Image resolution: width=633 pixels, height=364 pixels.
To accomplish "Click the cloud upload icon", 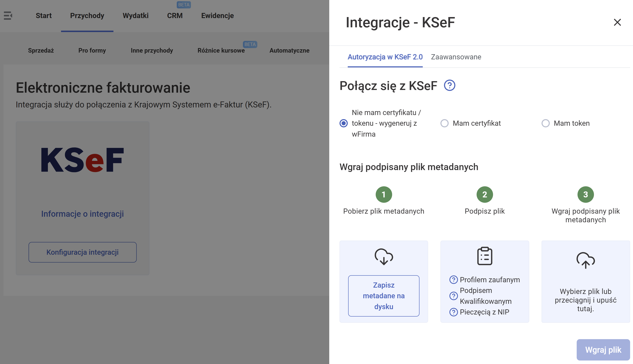I will (x=585, y=260).
